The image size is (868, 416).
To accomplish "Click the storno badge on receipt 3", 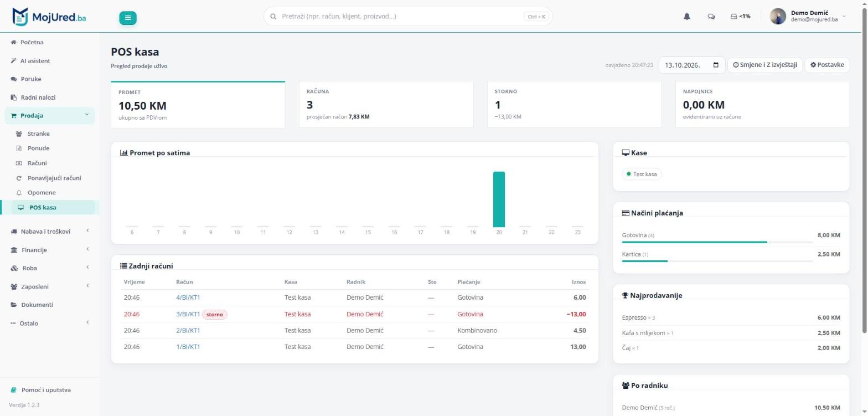I will pyautogui.click(x=215, y=315).
